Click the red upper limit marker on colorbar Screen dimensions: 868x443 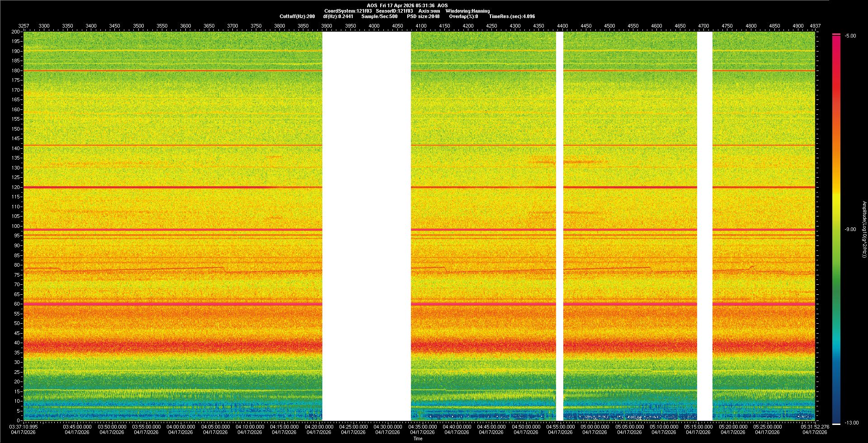coord(836,34)
